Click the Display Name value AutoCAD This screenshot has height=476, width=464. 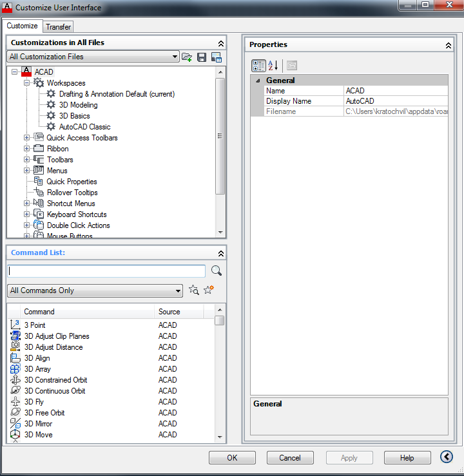point(396,100)
